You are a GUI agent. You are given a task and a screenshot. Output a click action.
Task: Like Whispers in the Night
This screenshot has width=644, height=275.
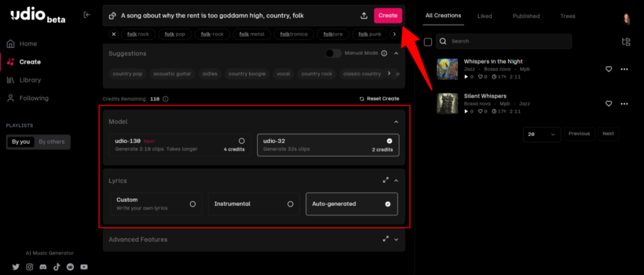609,69
